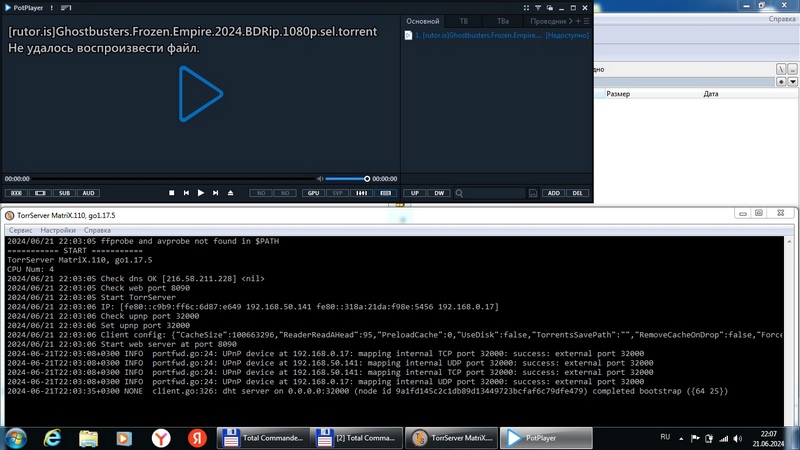Click the root directory backslash button
The height and width of the screenshot is (450, 800).
pos(781,69)
